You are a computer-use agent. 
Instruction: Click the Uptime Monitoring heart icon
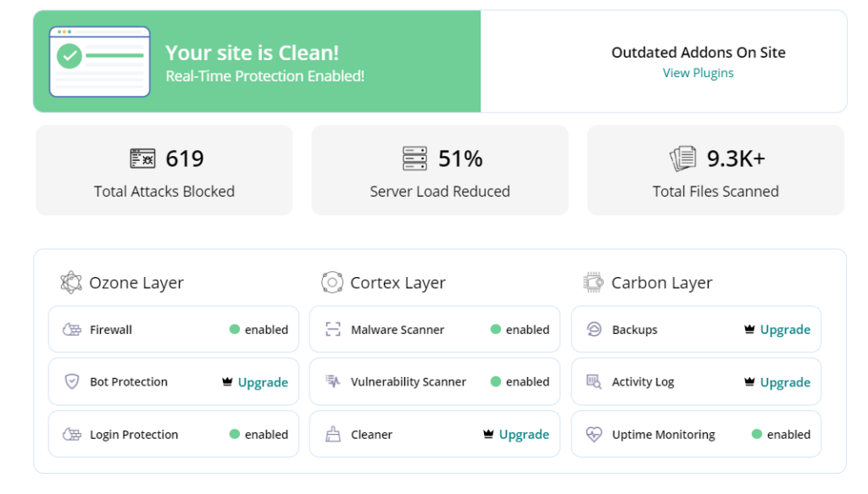[x=594, y=434]
